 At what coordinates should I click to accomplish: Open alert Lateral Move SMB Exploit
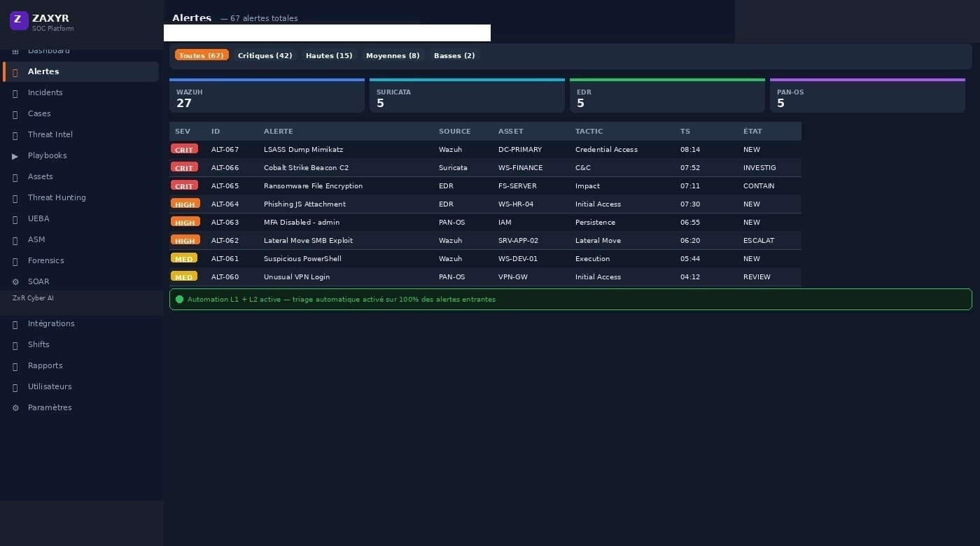[x=308, y=241]
